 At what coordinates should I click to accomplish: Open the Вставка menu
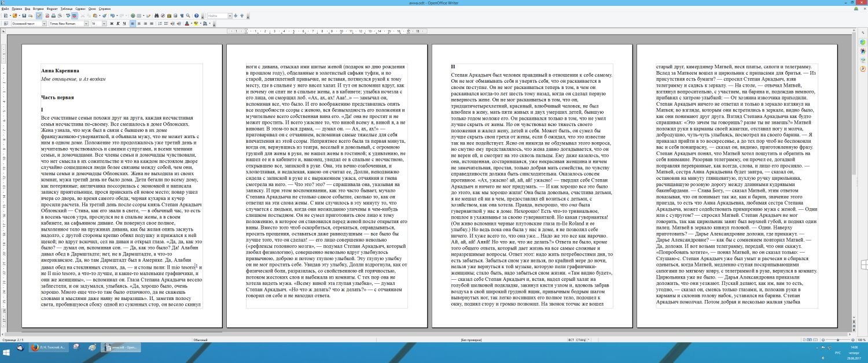click(38, 9)
